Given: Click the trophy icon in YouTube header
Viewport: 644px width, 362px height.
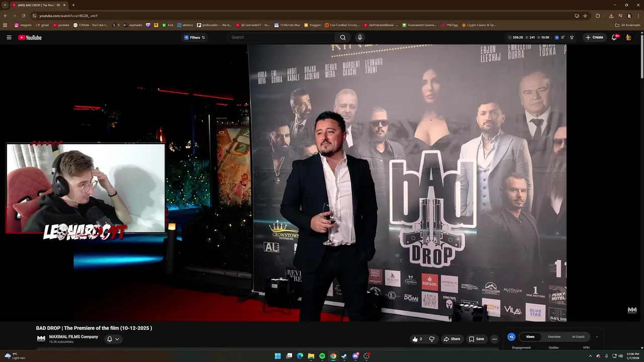Looking at the screenshot, I should tap(572, 37).
